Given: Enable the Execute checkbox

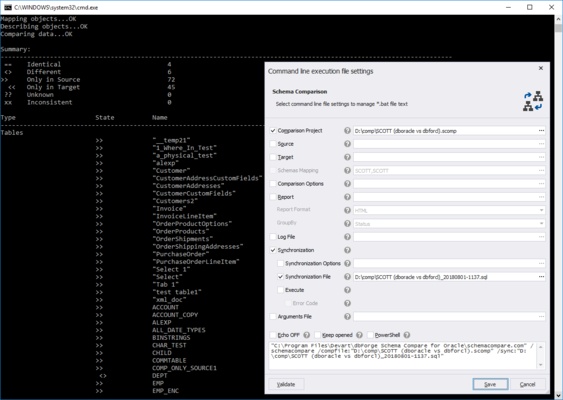Looking at the screenshot, I should [280, 290].
